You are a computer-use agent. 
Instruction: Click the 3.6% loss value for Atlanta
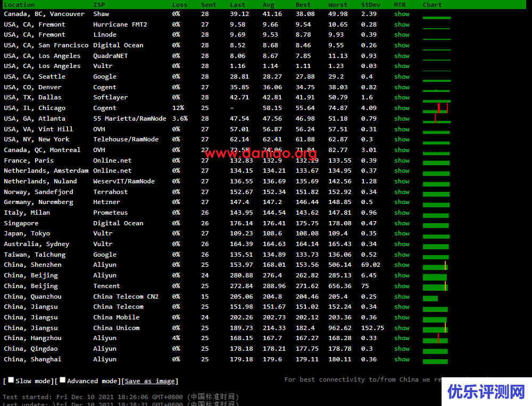pos(180,119)
